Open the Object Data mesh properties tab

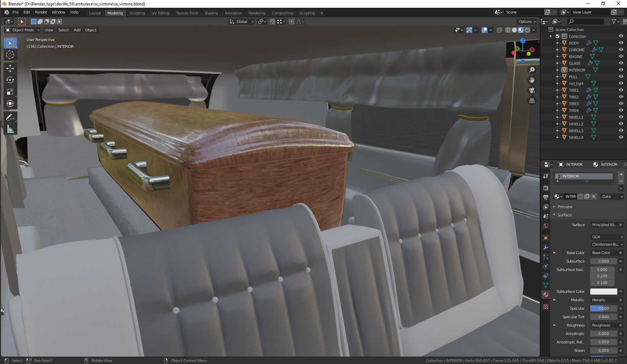(546, 285)
